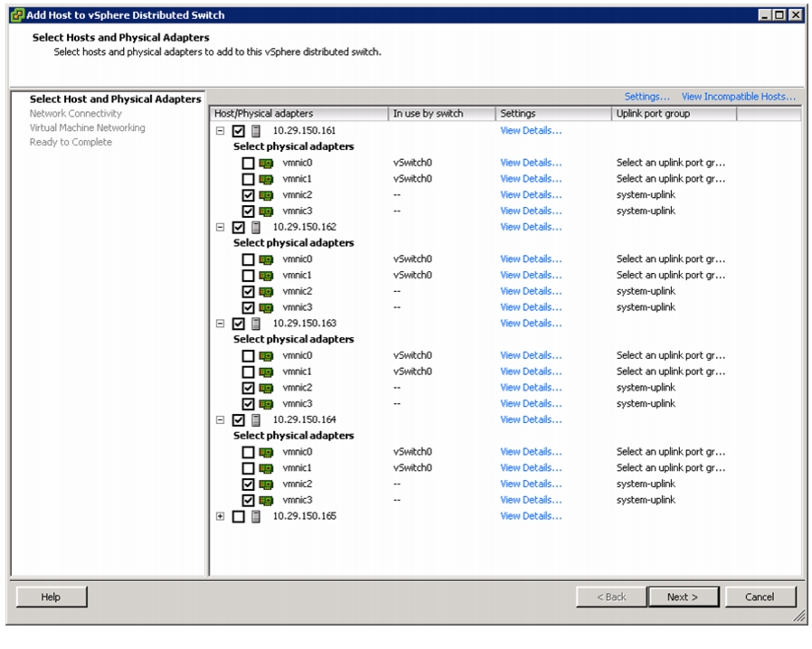Viewport: 812px width, 649px height.
Task: Click the server icon for host 10.29.150.163
Action: point(256,324)
